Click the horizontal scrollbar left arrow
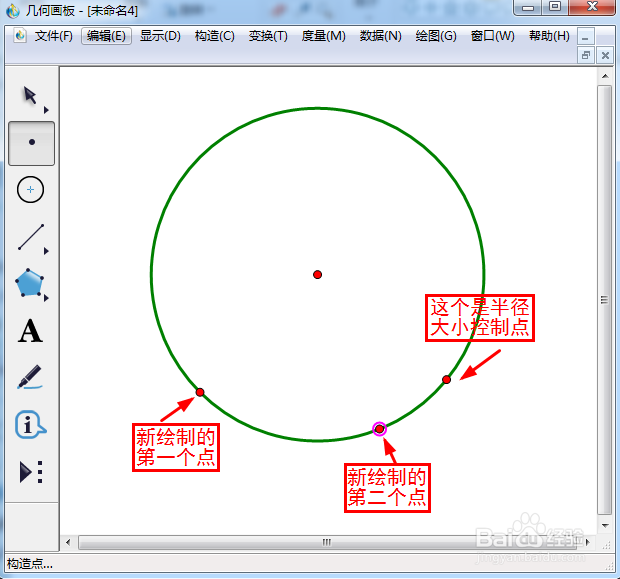 click(x=68, y=542)
